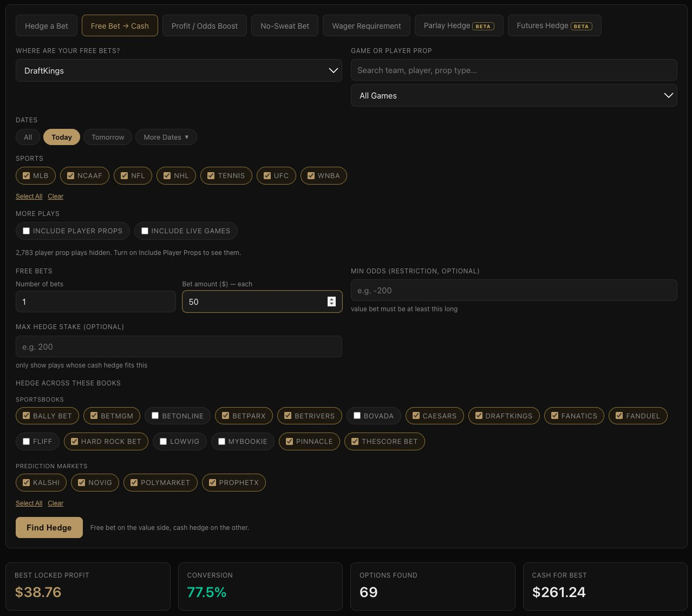The image size is (692, 616).
Task: Select the Today date filter
Action: tap(62, 137)
